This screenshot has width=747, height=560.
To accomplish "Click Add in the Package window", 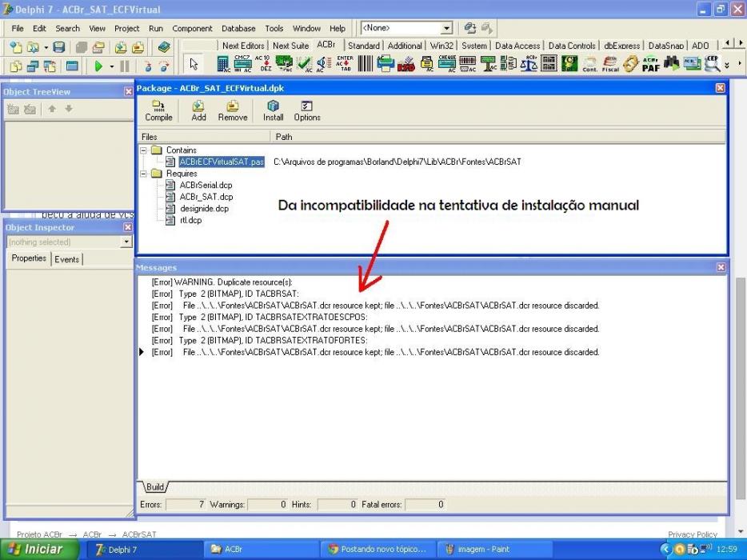I will (x=198, y=110).
